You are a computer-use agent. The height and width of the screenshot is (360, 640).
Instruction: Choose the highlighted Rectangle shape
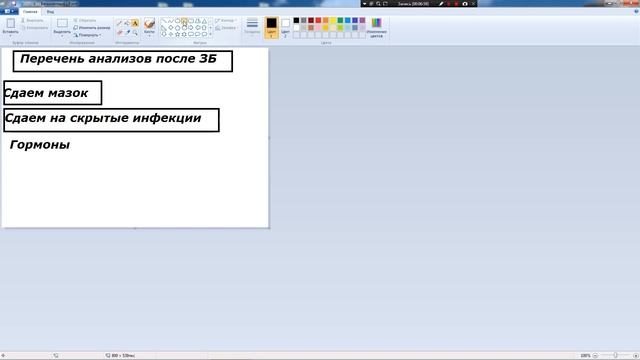(184, 21)
